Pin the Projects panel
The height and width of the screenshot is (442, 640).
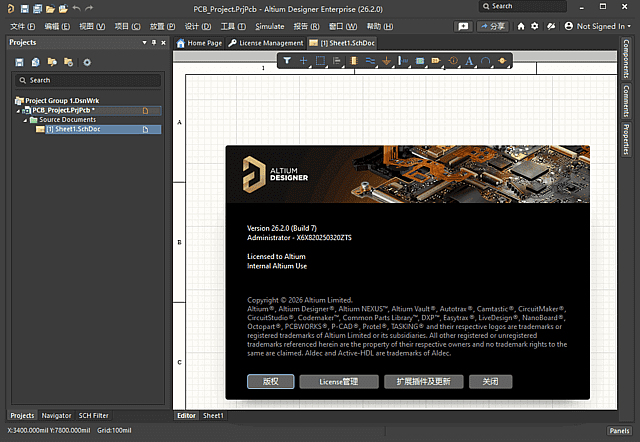tap(154, 42)
